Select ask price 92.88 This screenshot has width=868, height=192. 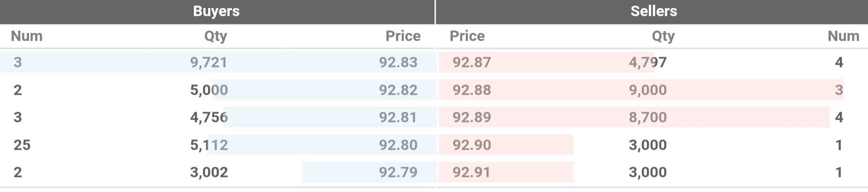pyautogui.click(x=472, y=90)
